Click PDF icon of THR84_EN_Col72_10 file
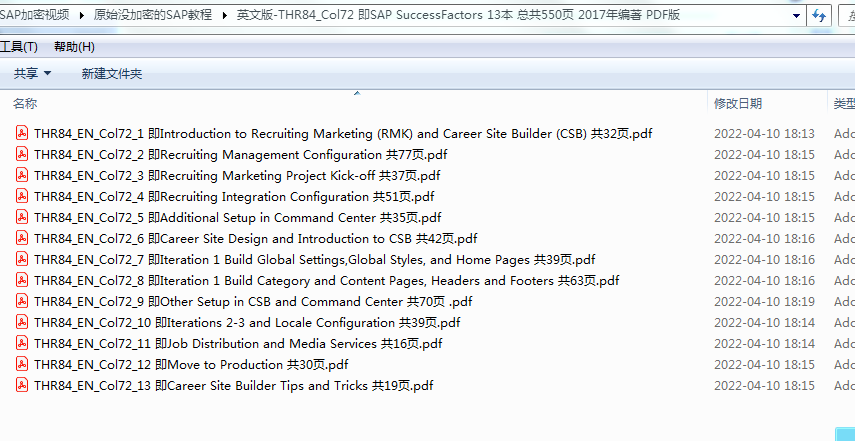The width and height of the screenshot is (855, 441). pyautogui.click(x=22, y=322)
